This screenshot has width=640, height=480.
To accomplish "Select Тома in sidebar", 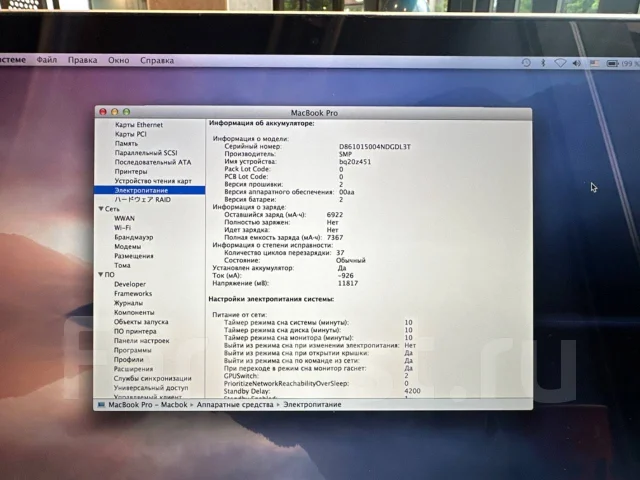I will tap(122, 265).
